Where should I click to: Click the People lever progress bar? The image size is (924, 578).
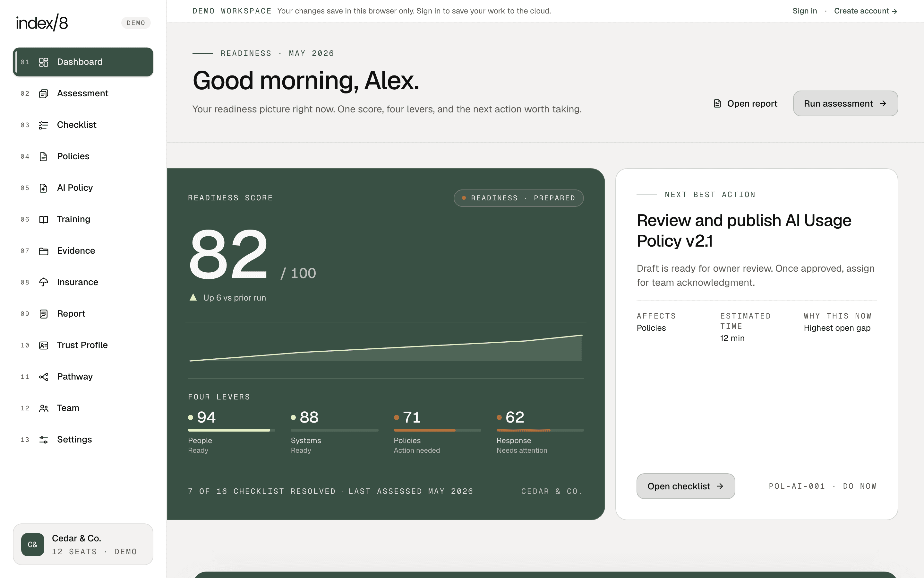pos(231,430)
